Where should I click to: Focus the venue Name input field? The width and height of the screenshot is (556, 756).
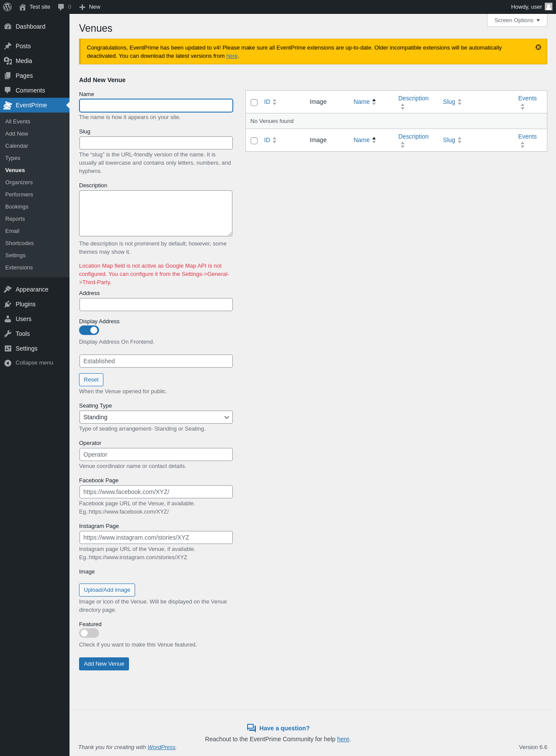click(x=156, y=106)
